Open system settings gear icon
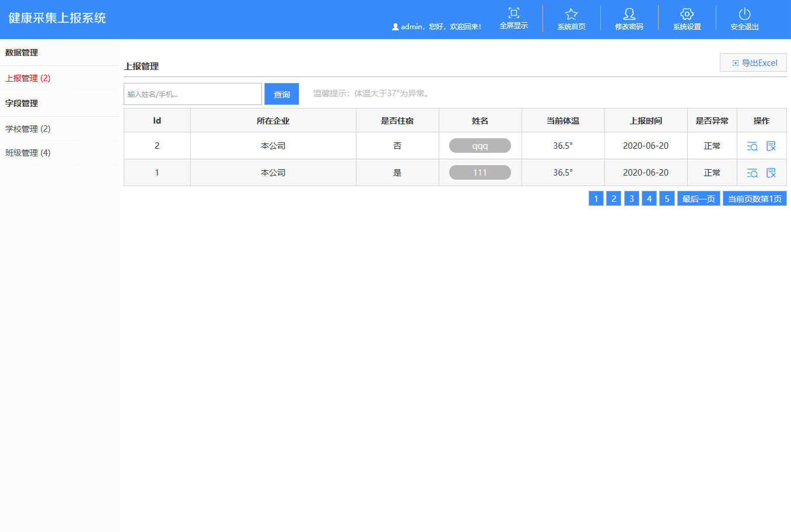This screenshot has width=791, height=532. [687, 14]
